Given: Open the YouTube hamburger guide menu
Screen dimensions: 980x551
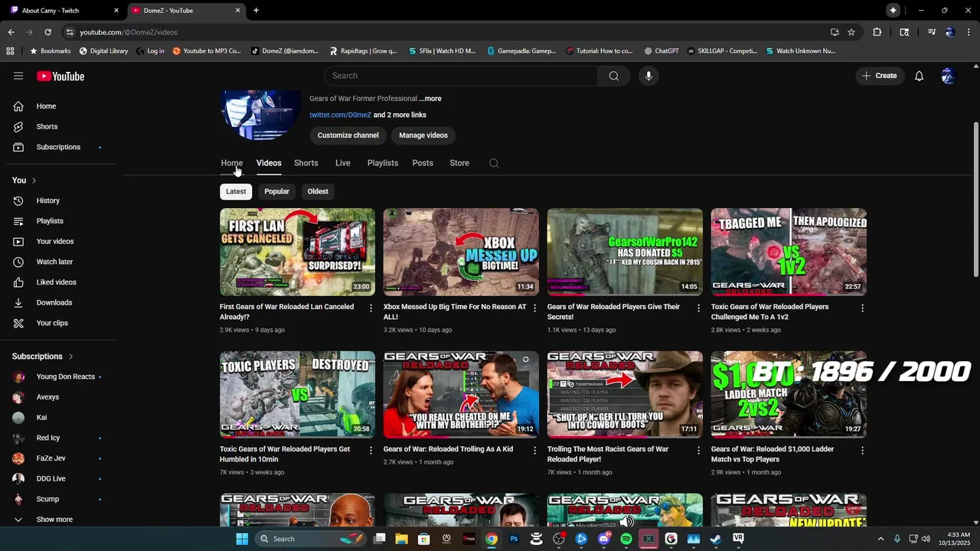Looking at the screenshot, I should coord(18,76).
